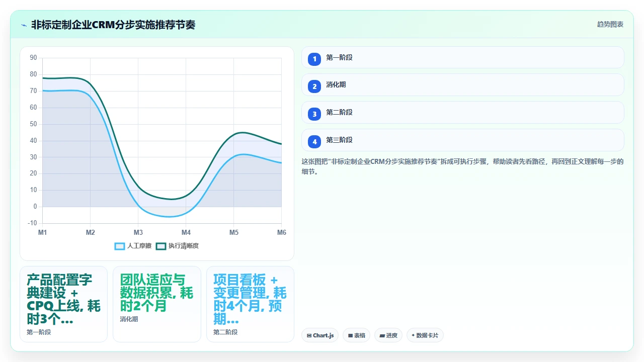The width and height of the screenshot is (644, 362).
Task: Click the chart description paragraph text
Action: click(462, 166)
